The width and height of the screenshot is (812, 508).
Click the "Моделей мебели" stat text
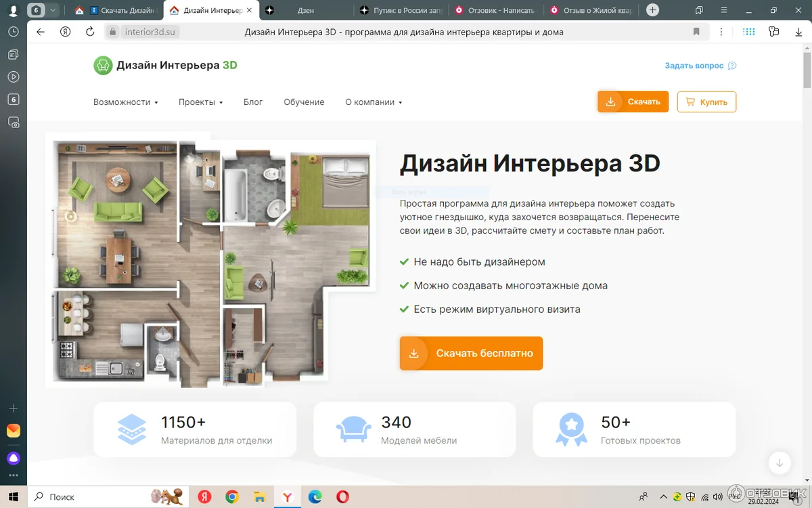419,440
